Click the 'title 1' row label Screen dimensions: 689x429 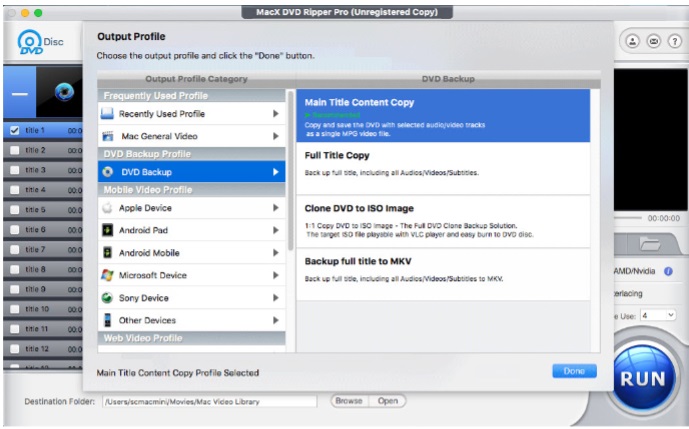(x=35, y=130)
